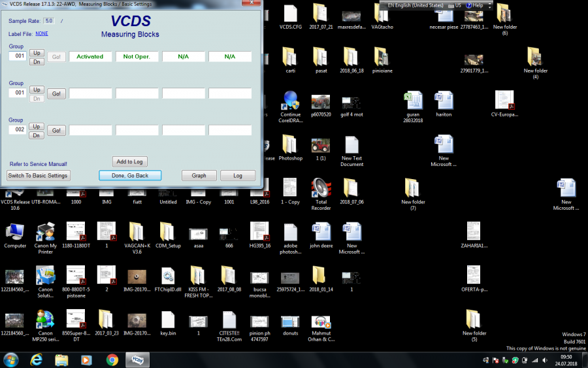The width and height of the screenshot is (588, 368).
Task: Open the EN English language bar selector
Action: pos(415,5)
